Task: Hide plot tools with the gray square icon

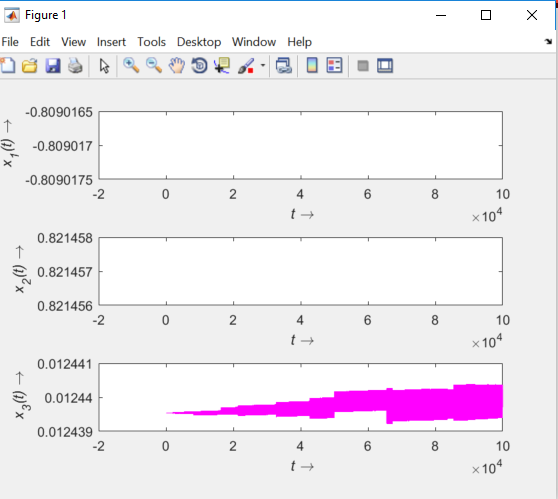Action: pyautogui.click(x=363, y=66)
